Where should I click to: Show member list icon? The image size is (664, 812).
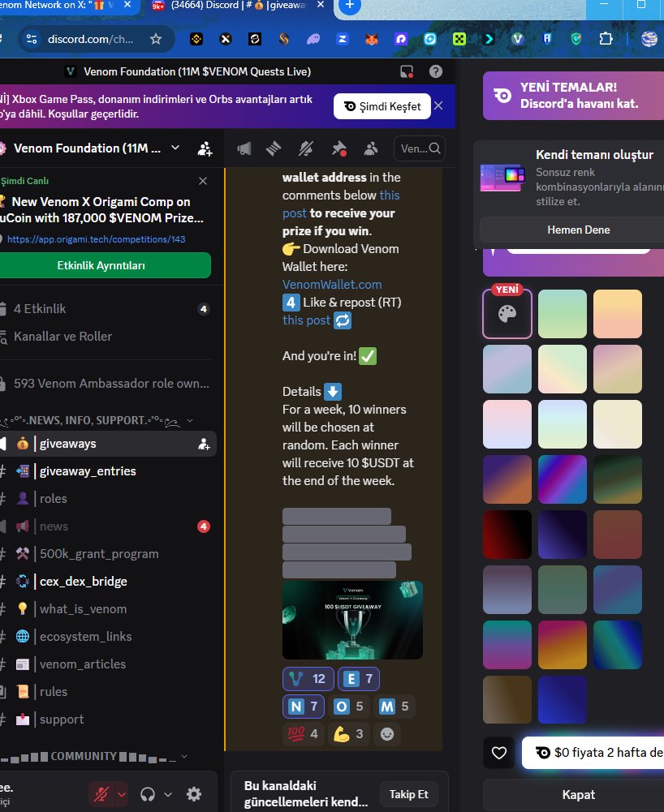pos(371,149)
